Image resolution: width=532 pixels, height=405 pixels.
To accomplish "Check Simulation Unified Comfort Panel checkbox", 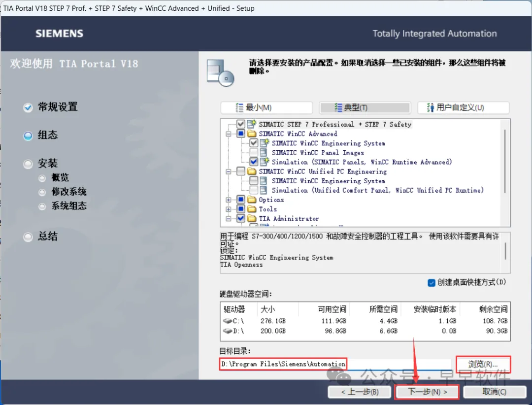I will point(254,190).
